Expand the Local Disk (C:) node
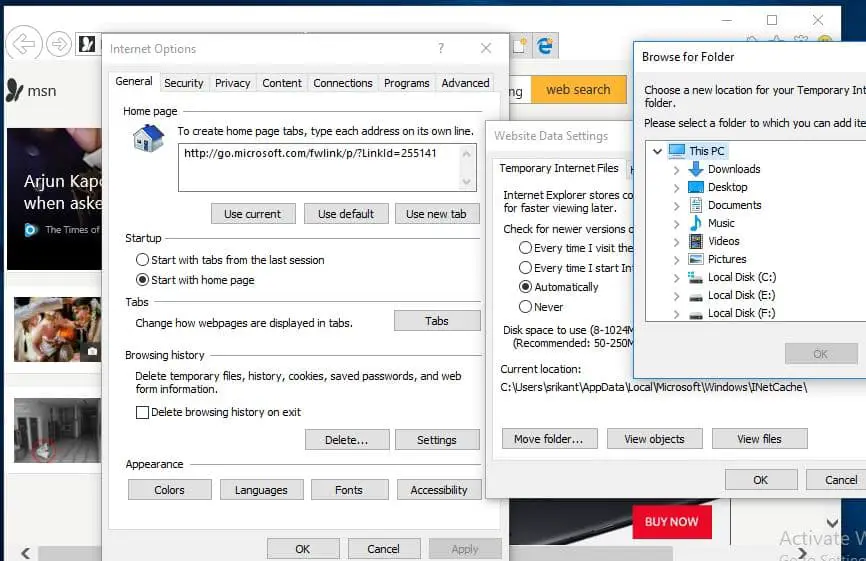This screenshot has height=561, width=866. (677, 278)
